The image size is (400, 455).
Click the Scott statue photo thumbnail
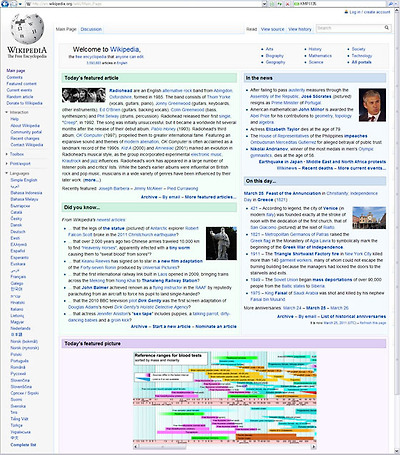click(x=221, y=243)
